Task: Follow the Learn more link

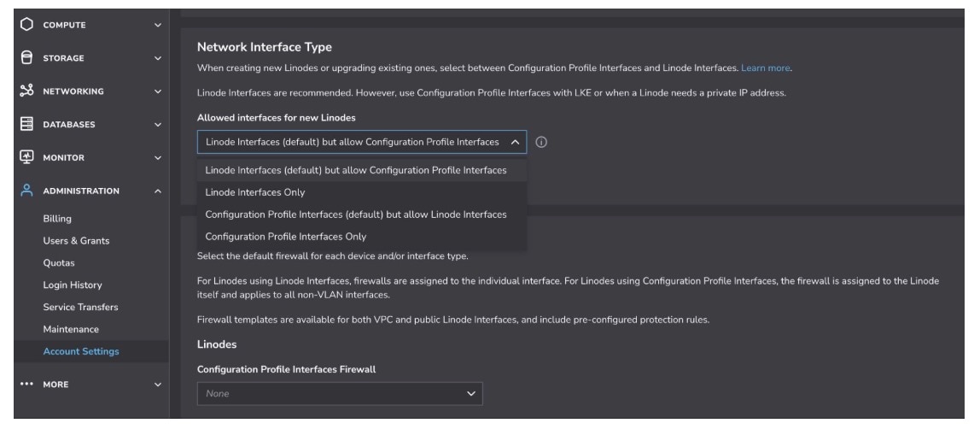Action: pyautogui.click(x=766, y=68)
